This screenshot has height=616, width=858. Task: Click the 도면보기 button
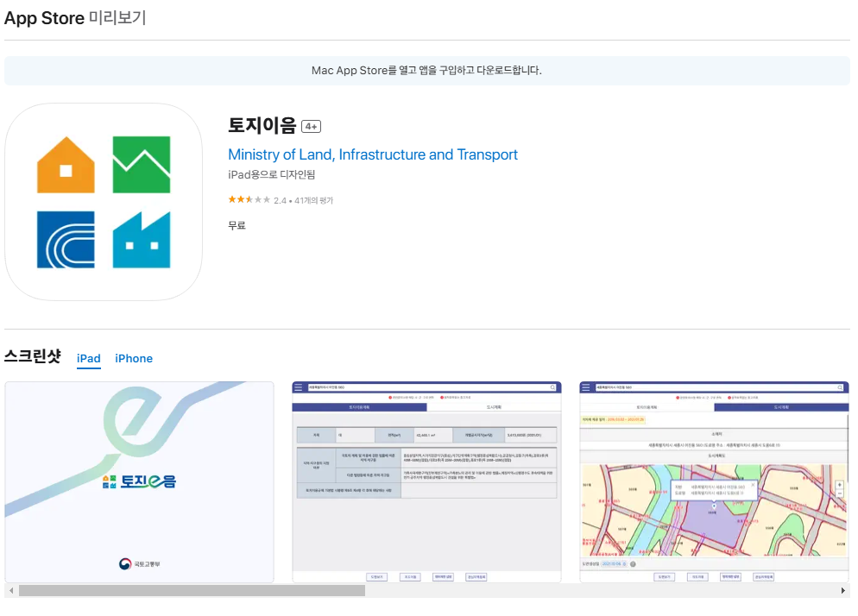pos(664,576)
